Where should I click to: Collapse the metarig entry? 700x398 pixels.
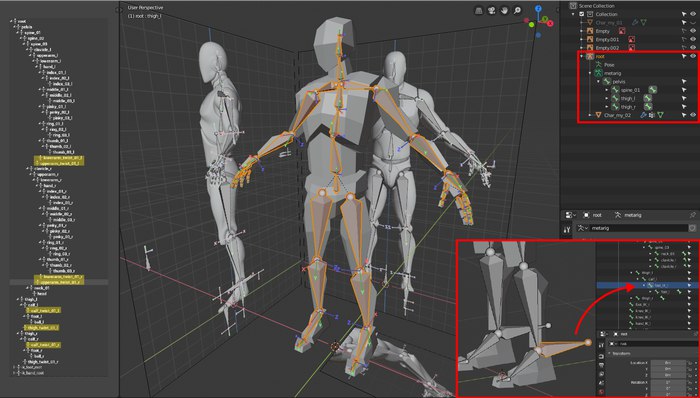pyautogui.click(x=590, y=73)
